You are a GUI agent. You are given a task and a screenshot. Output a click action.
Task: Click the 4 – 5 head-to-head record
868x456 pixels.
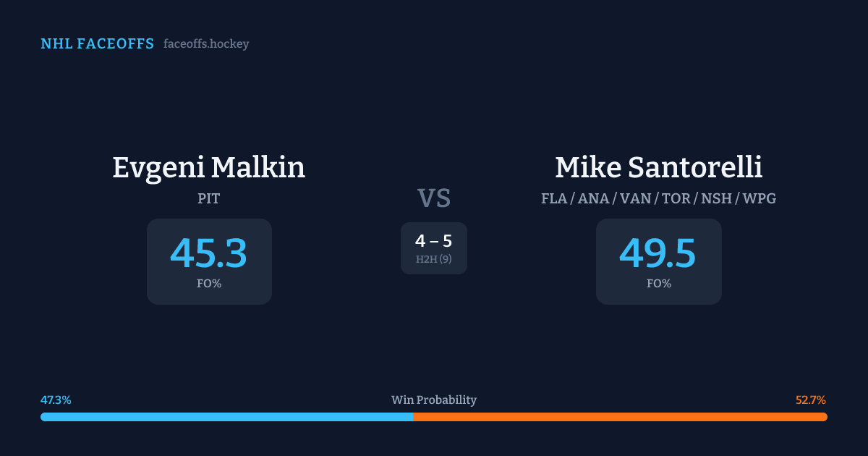click(434, 242)
